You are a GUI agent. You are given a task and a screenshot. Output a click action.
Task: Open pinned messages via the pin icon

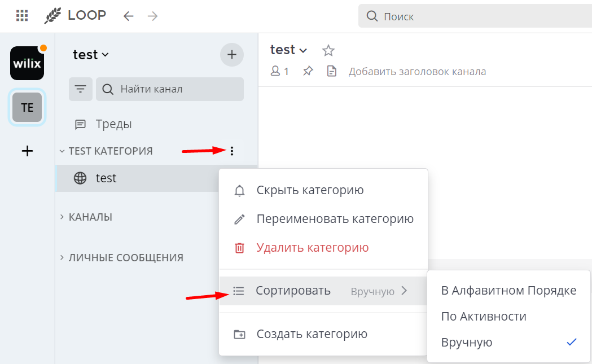(x=308, y=71)
